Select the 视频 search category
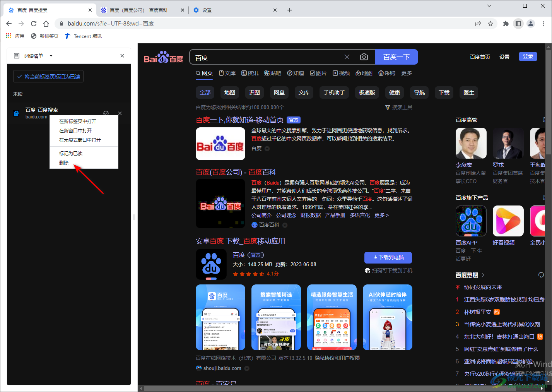Image resolution: width=552 pixels, height=392 pixels. click(x=341, y=73)
